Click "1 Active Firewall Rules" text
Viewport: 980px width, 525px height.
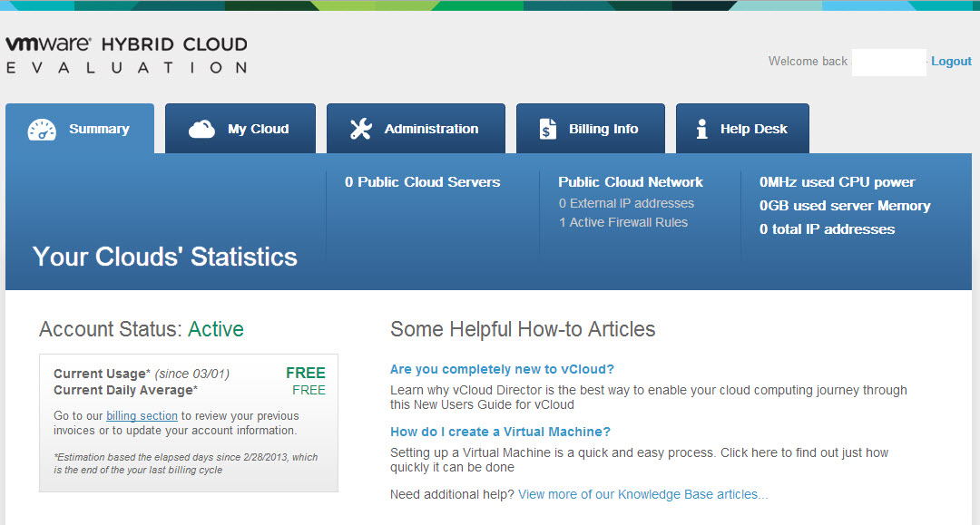click(x=623, y=222)
